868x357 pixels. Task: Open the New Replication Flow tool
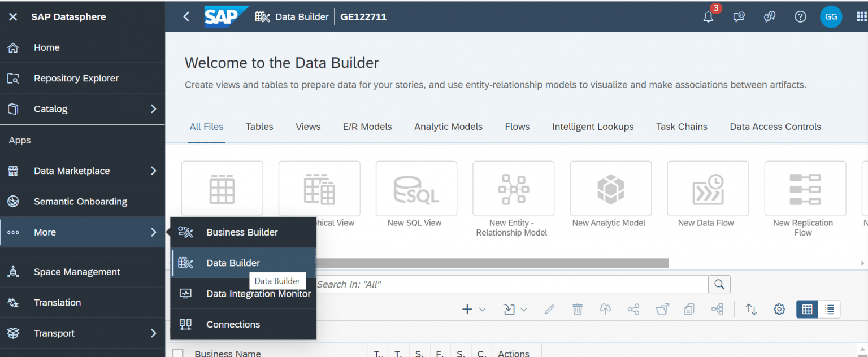point(805,188)
